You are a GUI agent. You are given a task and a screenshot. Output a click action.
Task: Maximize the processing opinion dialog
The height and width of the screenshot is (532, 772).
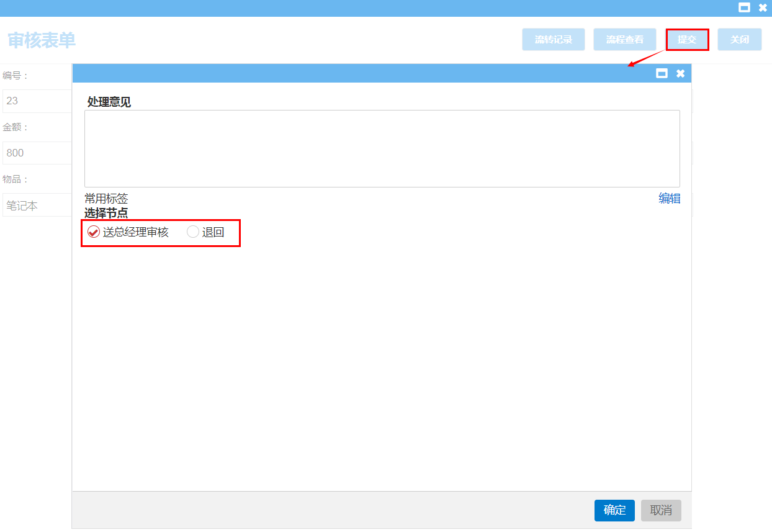click(x=662, y=73)
